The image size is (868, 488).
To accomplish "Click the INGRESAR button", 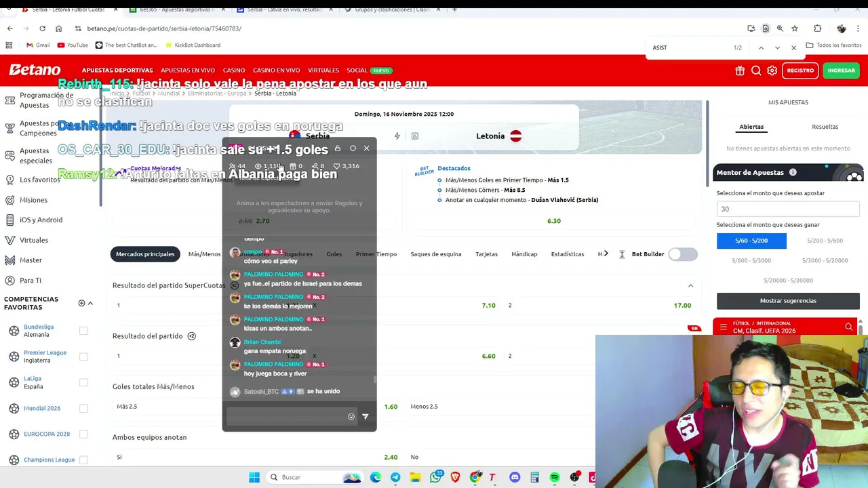I will click(x=842, y=70).
